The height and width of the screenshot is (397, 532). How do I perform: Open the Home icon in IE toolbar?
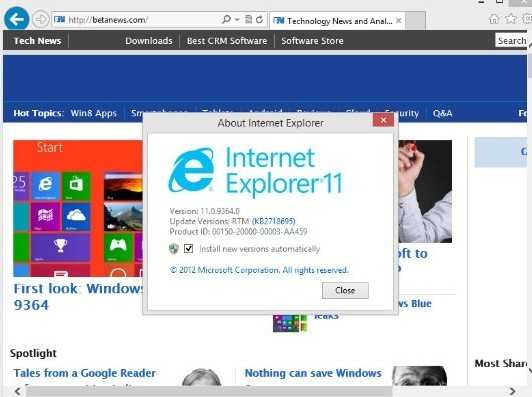click(494, 19)
